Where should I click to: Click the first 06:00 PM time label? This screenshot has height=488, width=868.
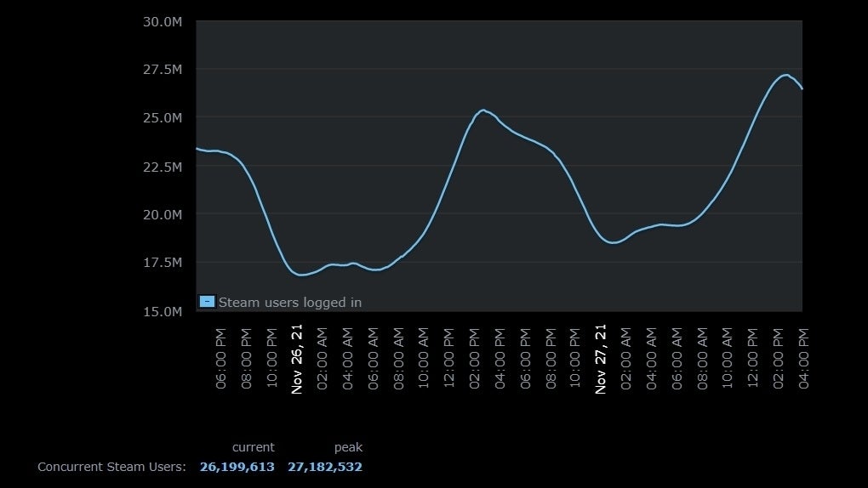pos(221,358)
